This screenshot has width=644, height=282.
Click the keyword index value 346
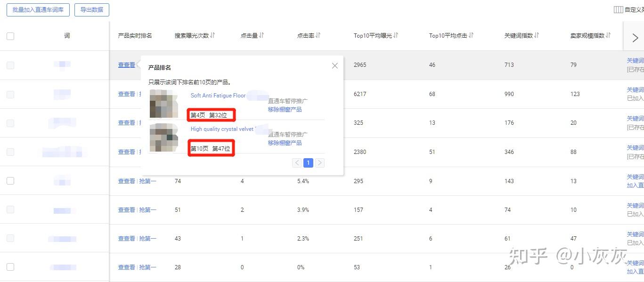(x=509, y=152)
